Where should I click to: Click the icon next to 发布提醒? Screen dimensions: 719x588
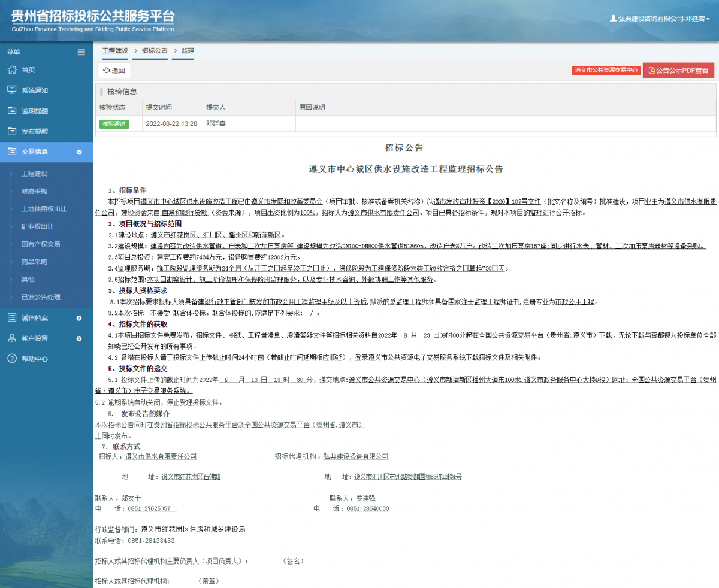click(x=12, y=131)
